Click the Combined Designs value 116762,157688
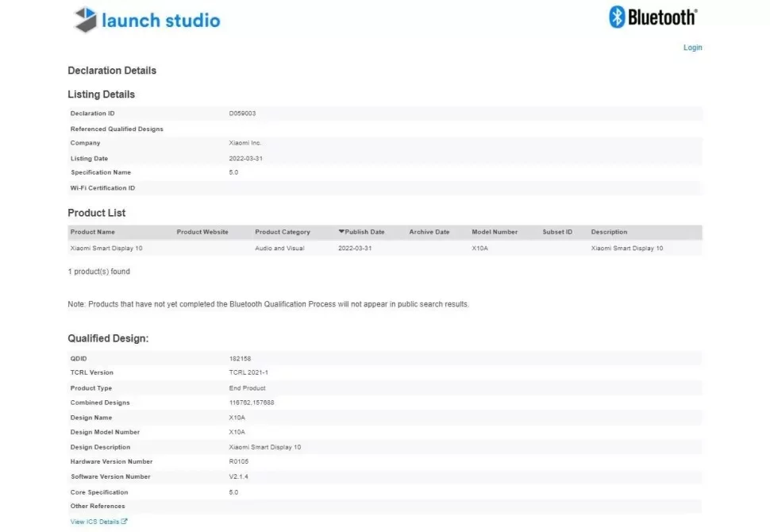 pyautogui.click(x=252, y=403)
